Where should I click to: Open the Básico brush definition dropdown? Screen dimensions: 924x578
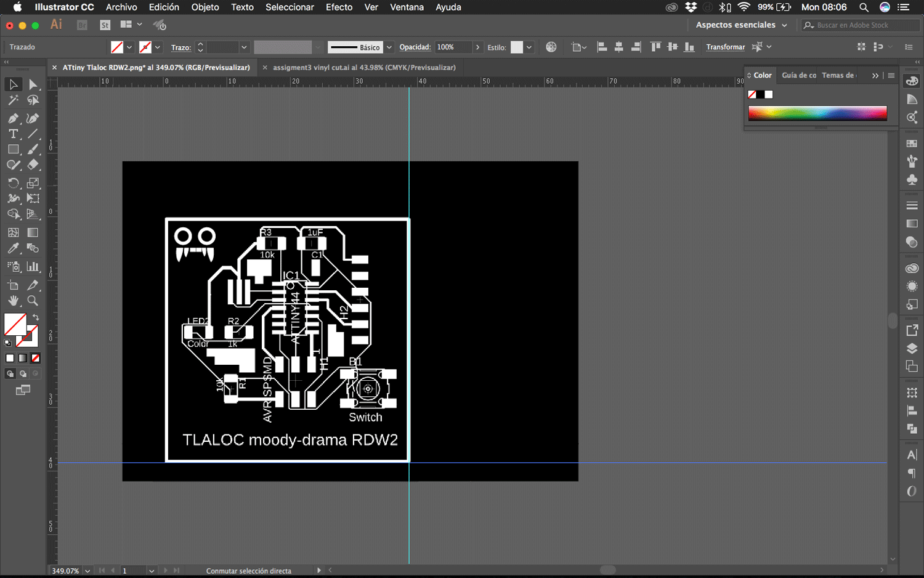coord(389,47)
